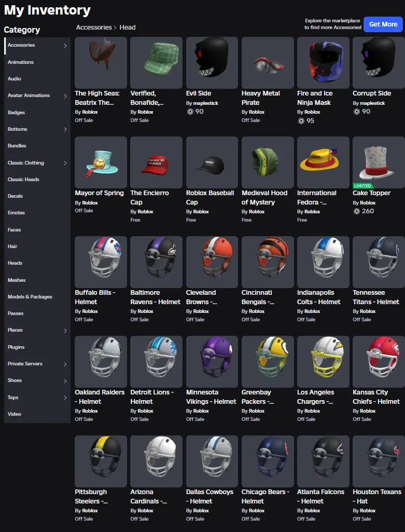Select the Cake Topper hat thumbnail
The height and width of the screenshot is (532, 405).
tap(379, 162)
